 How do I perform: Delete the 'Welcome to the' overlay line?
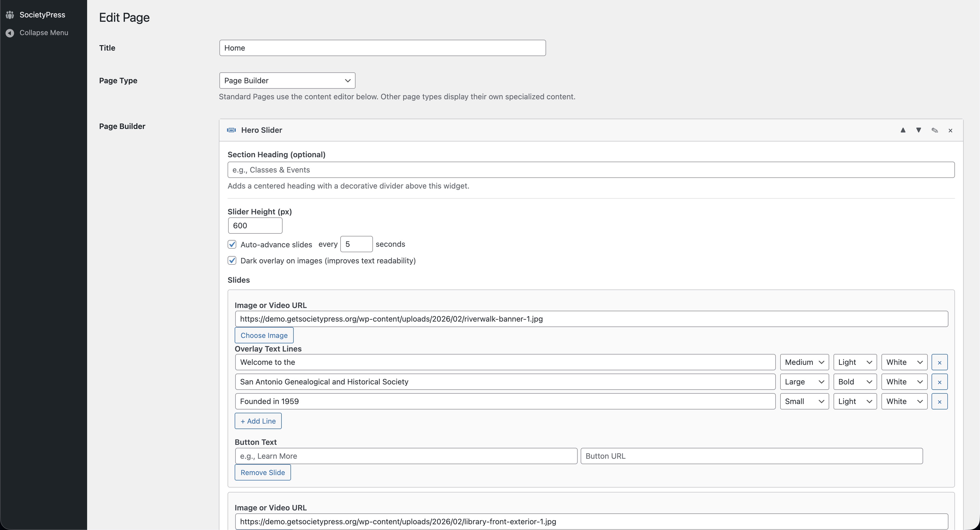coord(939,362)
